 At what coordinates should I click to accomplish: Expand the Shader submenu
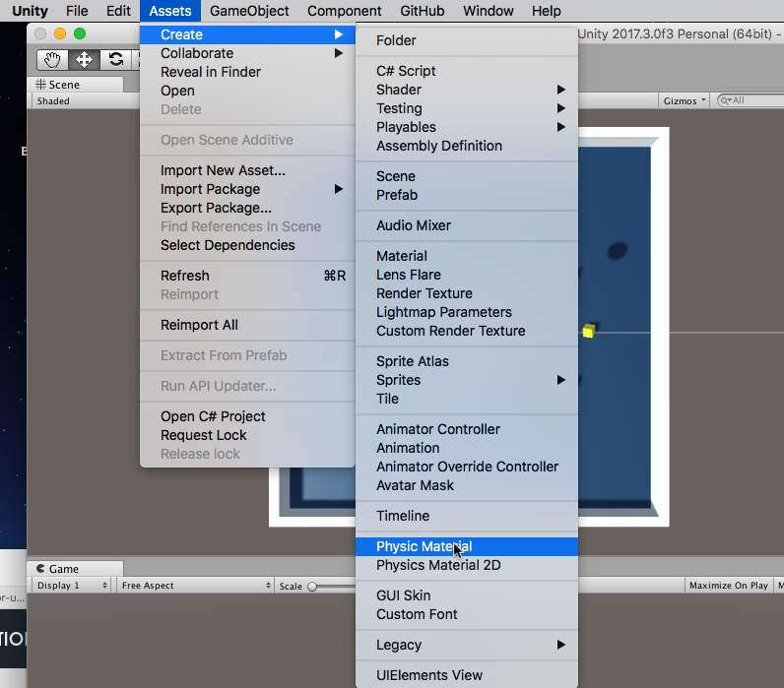click(467, 90)
